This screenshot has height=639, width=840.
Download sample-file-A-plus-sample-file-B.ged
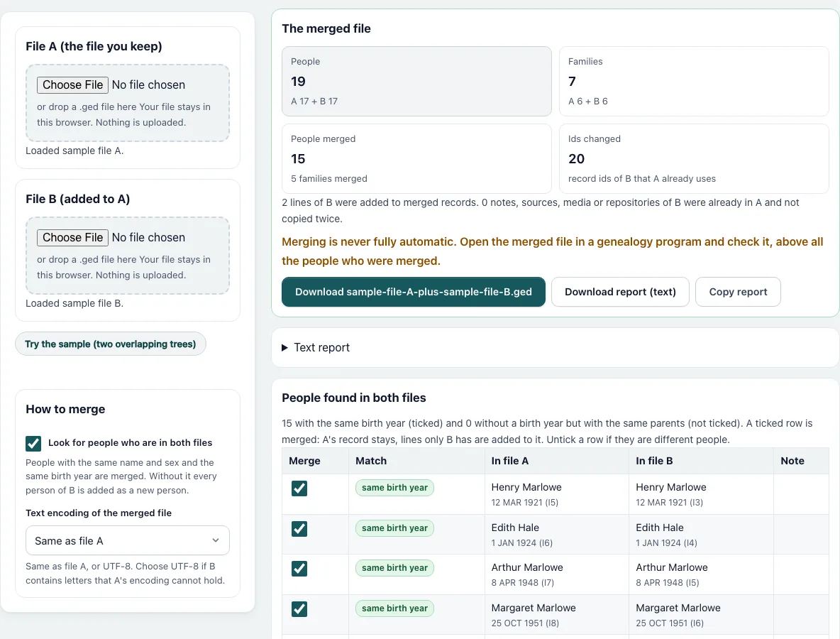tap(414, 292)
